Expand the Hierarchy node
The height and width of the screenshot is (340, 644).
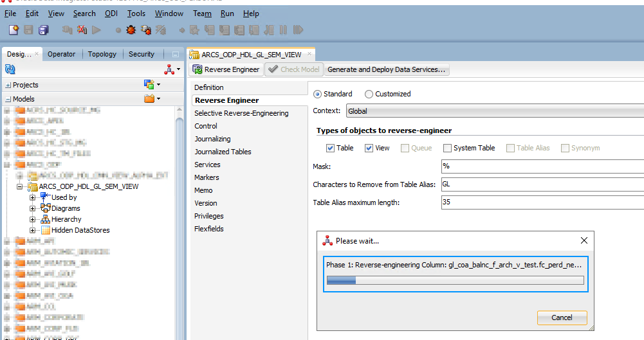click(32, 219)
